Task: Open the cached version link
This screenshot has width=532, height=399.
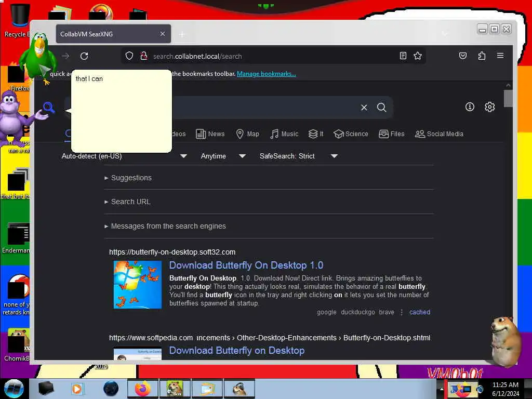Action: point(420,312)
